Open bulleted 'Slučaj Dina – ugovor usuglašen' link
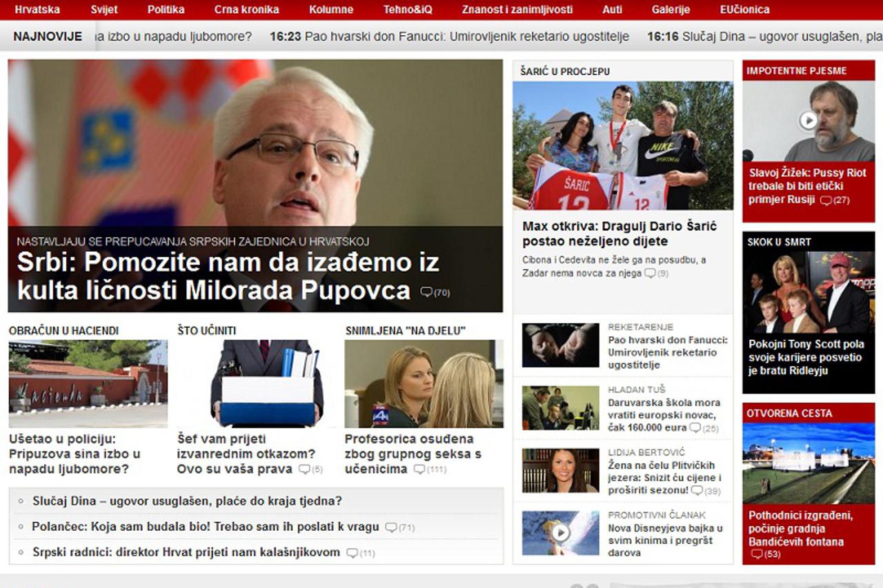This screenshot has width=883, height=588. point(187,501)
